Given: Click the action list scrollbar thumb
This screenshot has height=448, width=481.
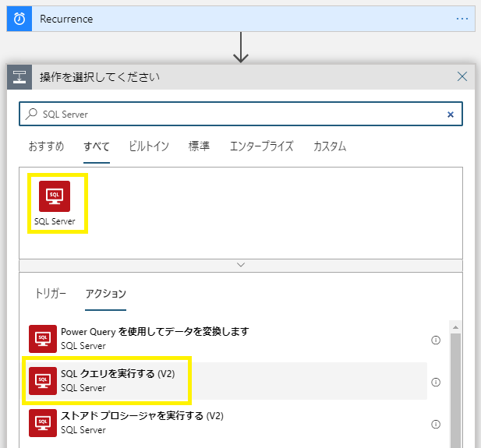Looking at the screenshot, I should coord(455,391).
